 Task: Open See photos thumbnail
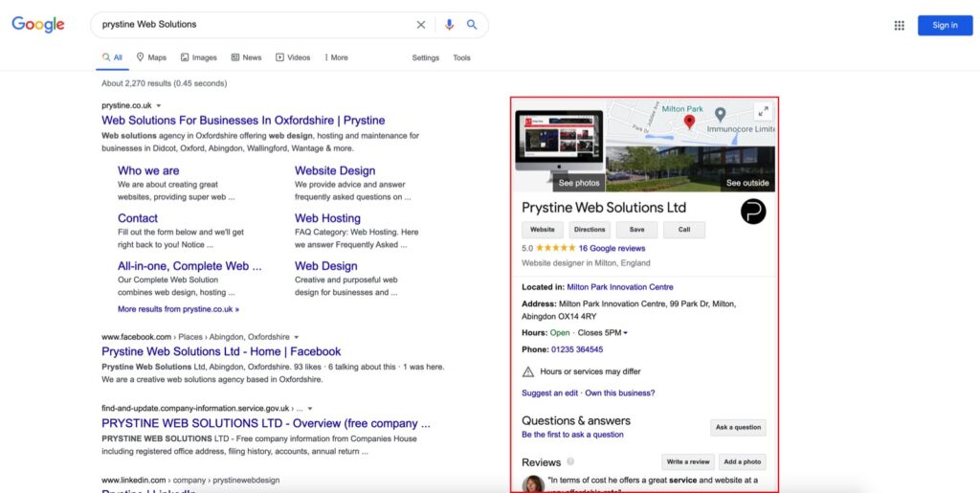559,151
